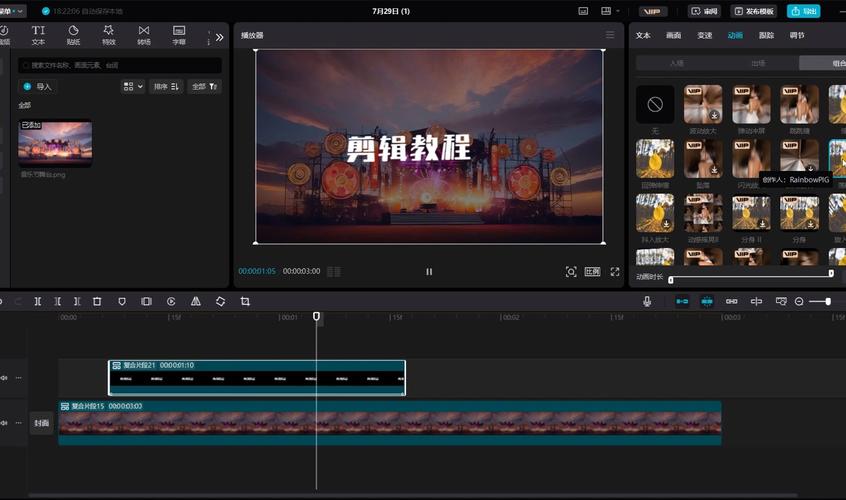The width and height of the screenshot is (846, 500).
Task: Click the delete-left trim tool
Action: pyautogui.click(x=57, y=302)
